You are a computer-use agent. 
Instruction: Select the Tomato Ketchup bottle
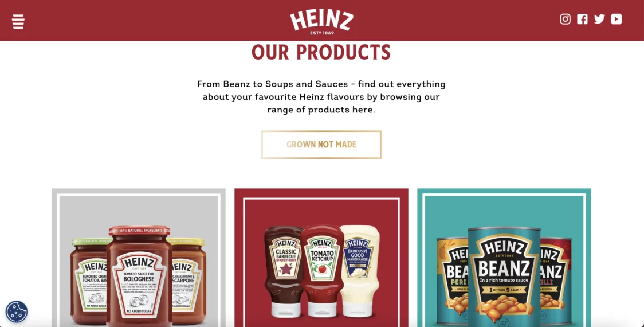point(323,271)
